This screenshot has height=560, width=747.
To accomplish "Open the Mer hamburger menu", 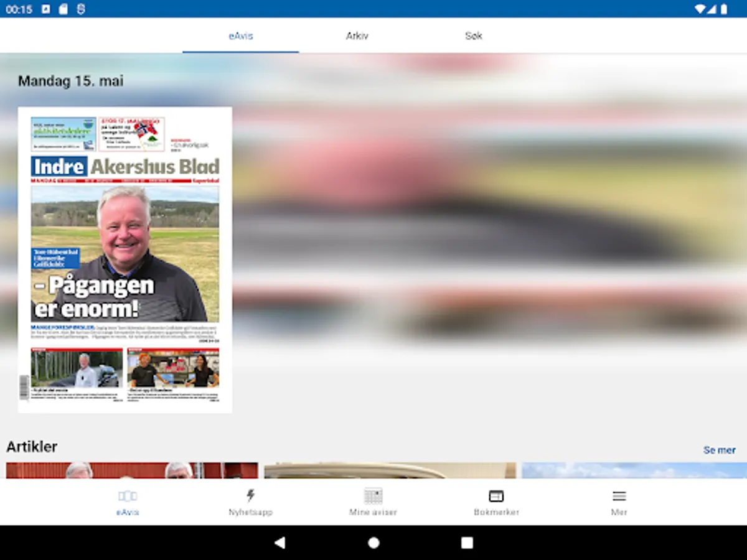I will pyautogui.click(x=619, y=496).
